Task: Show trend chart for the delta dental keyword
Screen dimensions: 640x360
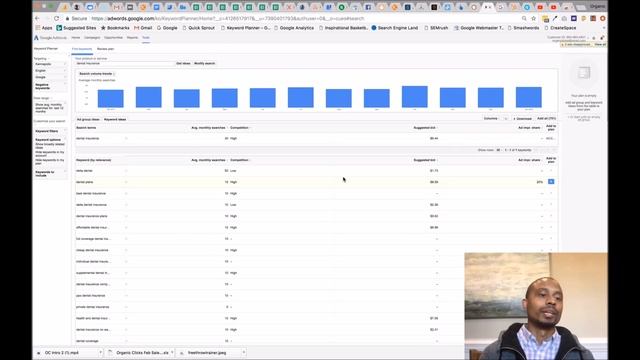Action: pyautogui.click(x=126, y=171)
